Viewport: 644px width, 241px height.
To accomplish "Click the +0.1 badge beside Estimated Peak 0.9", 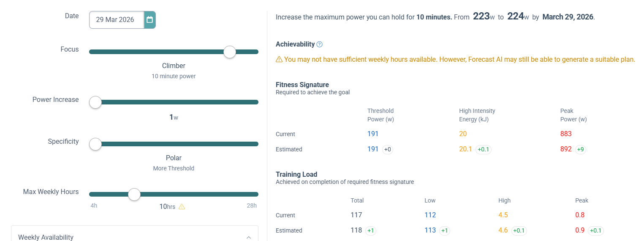I will point(596,230).
